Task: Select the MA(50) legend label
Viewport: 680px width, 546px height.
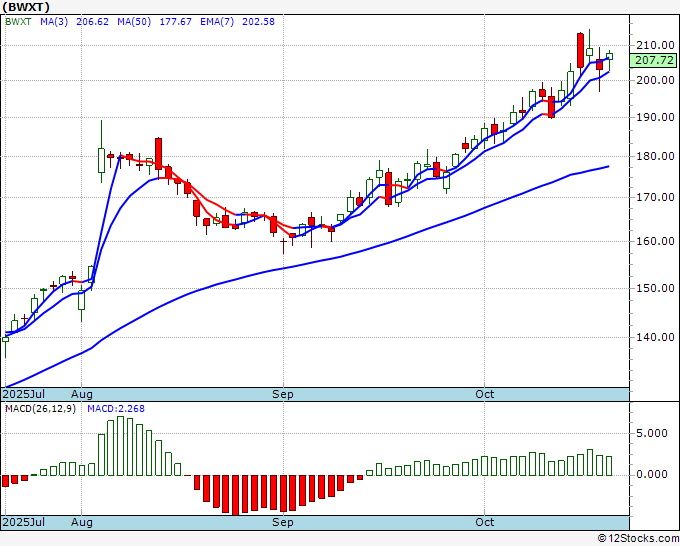Action: click(x=134, y=22)
